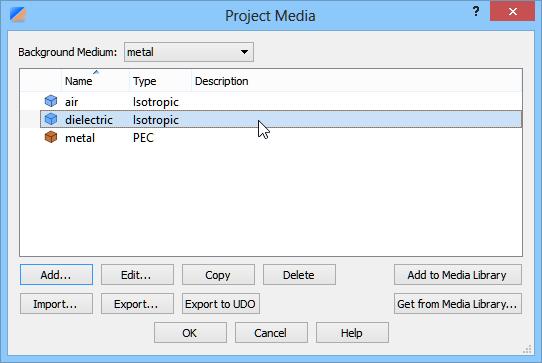Click the orange cube icon beside metal
This screenshot has width=542, height=363.
coord(51,137)
